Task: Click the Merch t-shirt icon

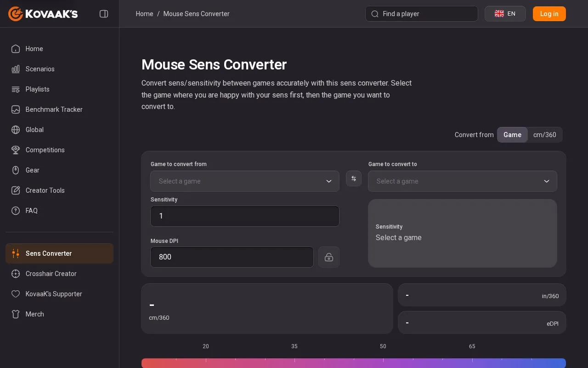Action: click(x=16, y=314)
